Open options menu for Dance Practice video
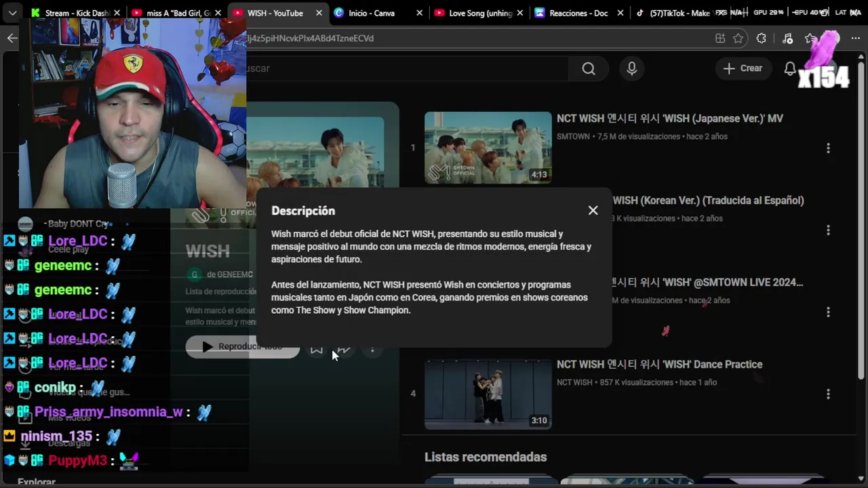This screenshot has height=488, width=868. (828, 394)
